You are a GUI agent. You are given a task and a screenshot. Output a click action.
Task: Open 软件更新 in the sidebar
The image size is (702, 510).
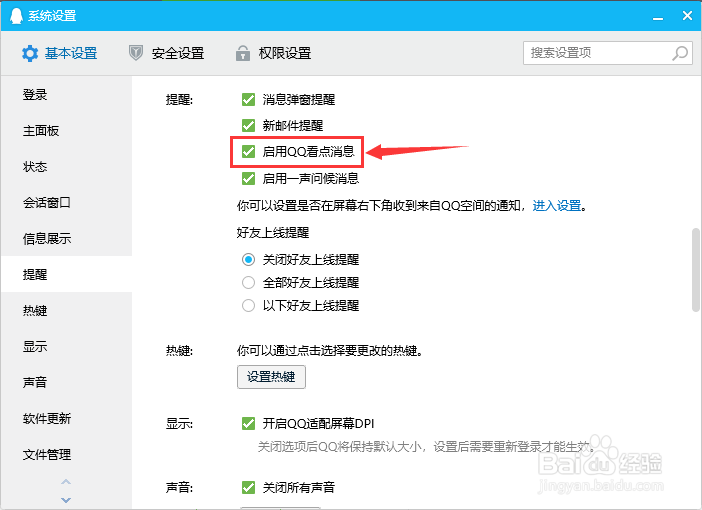(66, 418)
